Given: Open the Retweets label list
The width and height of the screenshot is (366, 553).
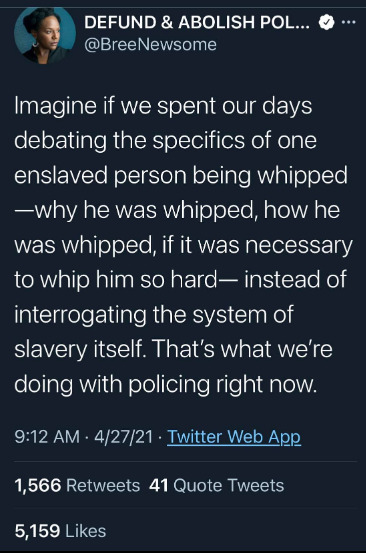Looking at the screenshot, I should [103, 486].
